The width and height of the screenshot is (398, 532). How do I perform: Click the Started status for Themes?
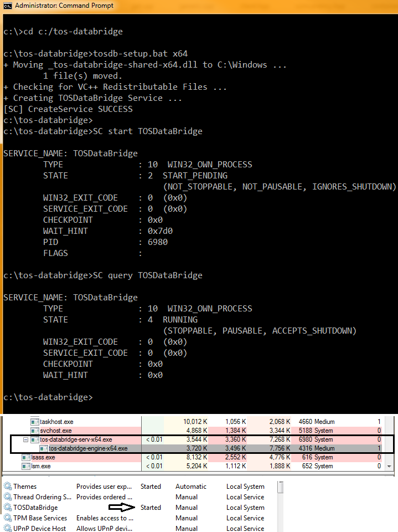pyautogui.click(x=151, y=486)
